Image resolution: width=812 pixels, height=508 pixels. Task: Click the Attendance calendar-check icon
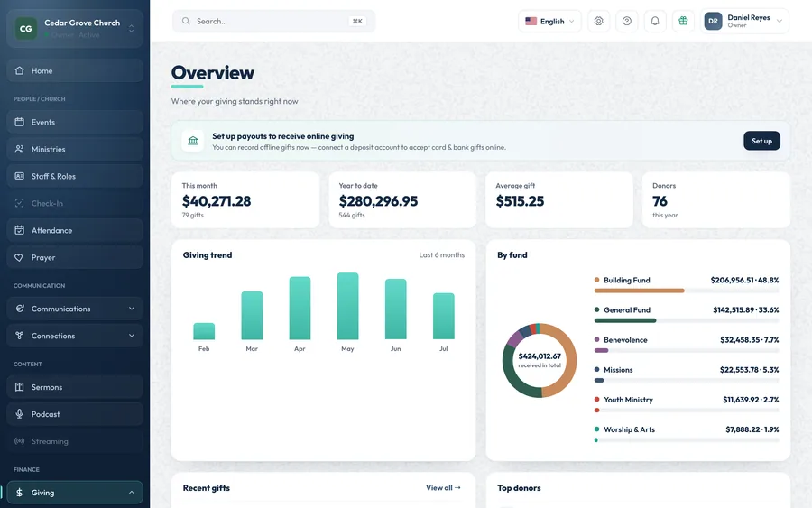[x=19, y=230]
